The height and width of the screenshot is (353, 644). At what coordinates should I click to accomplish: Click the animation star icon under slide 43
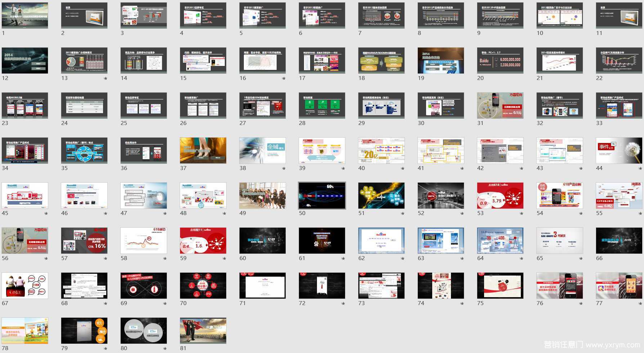[x=581, y=169]
